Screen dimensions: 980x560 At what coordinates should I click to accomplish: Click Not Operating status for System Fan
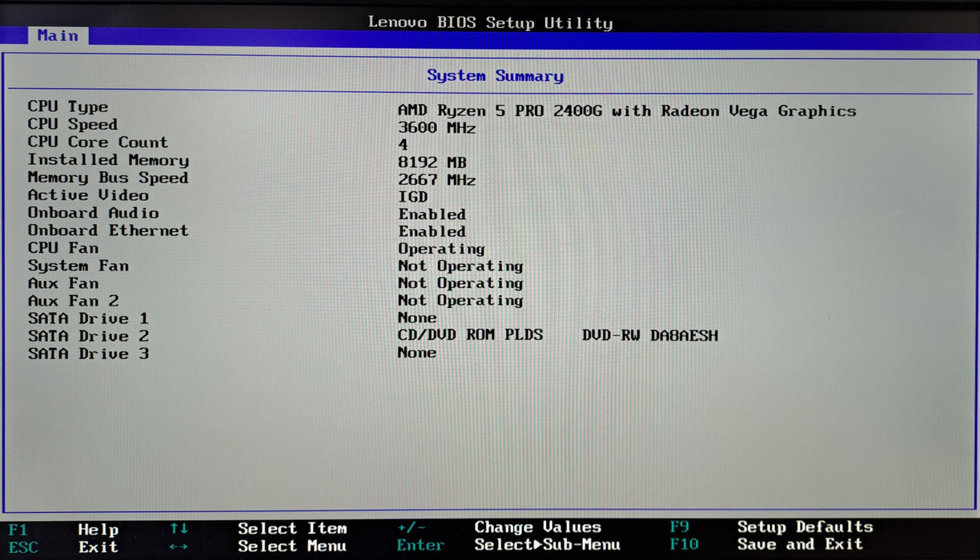point(460,266)
